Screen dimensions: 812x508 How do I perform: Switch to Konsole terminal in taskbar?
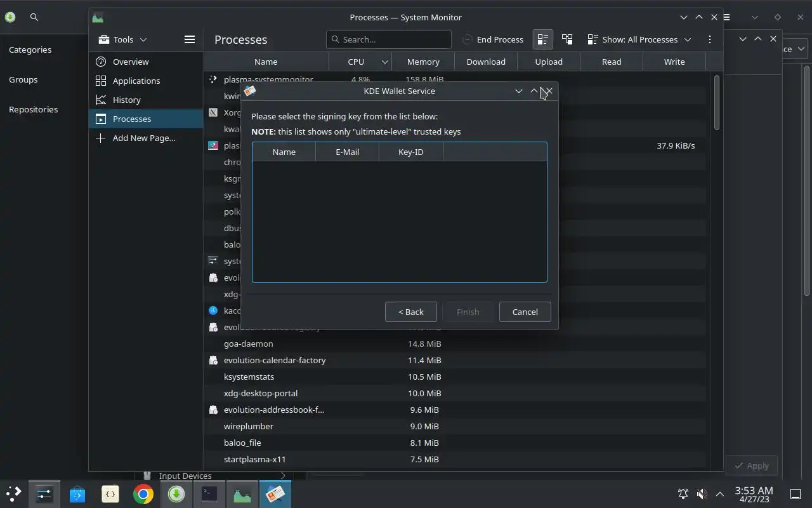point(209,493)
